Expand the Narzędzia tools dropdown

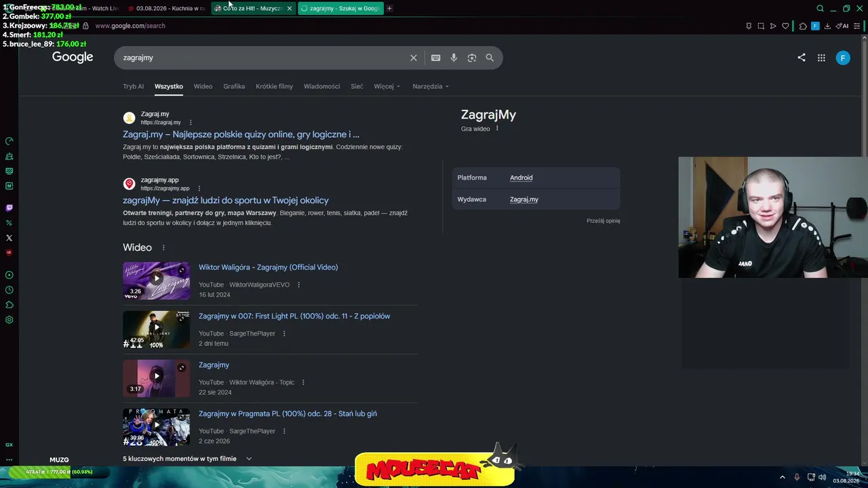431,86
